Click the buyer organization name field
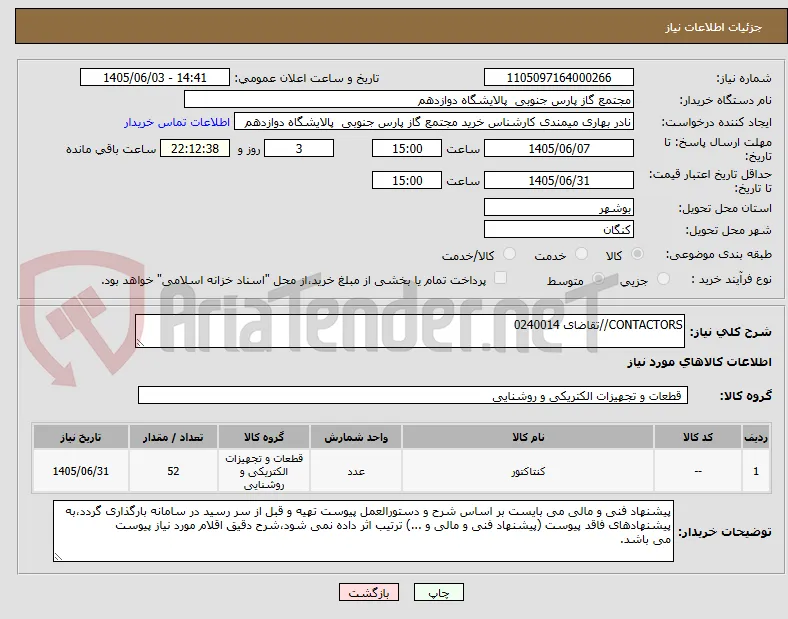Viewport: 788px width, 619px height. 409,99
